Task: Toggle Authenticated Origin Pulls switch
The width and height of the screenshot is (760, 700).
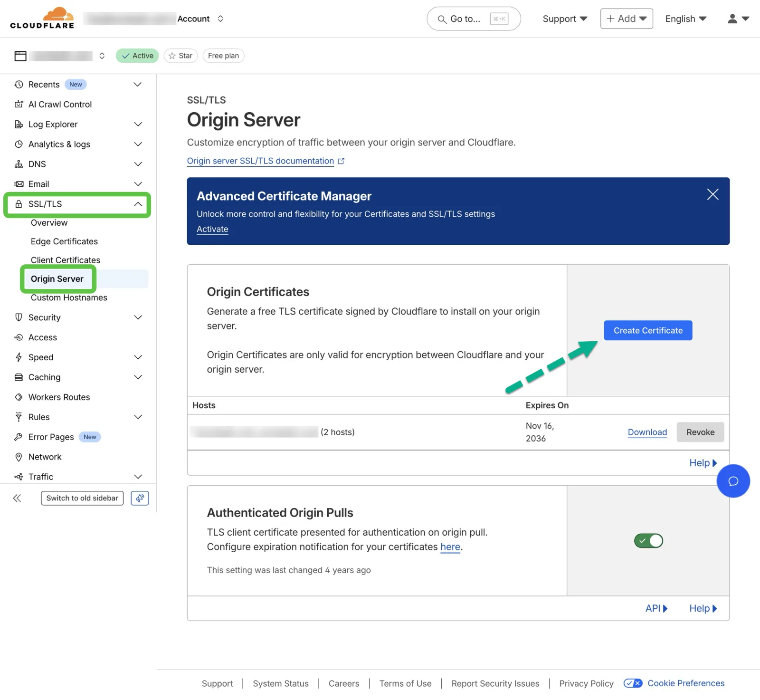Action: pyautogui.click(x=648, y=541)
